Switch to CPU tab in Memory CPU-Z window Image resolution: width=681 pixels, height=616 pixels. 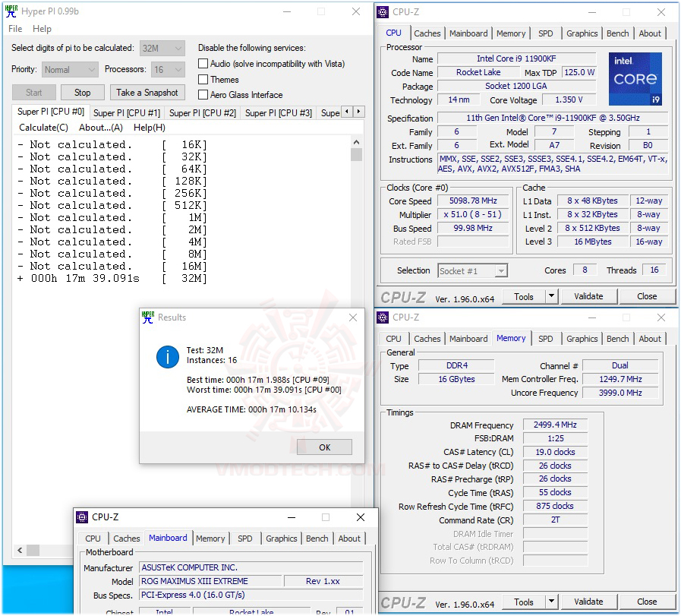coord(393,339)
